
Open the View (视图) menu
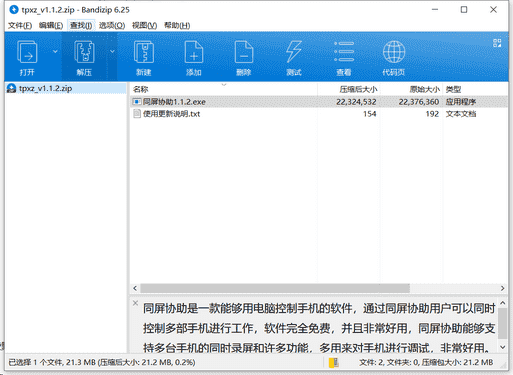coord(144,25)
